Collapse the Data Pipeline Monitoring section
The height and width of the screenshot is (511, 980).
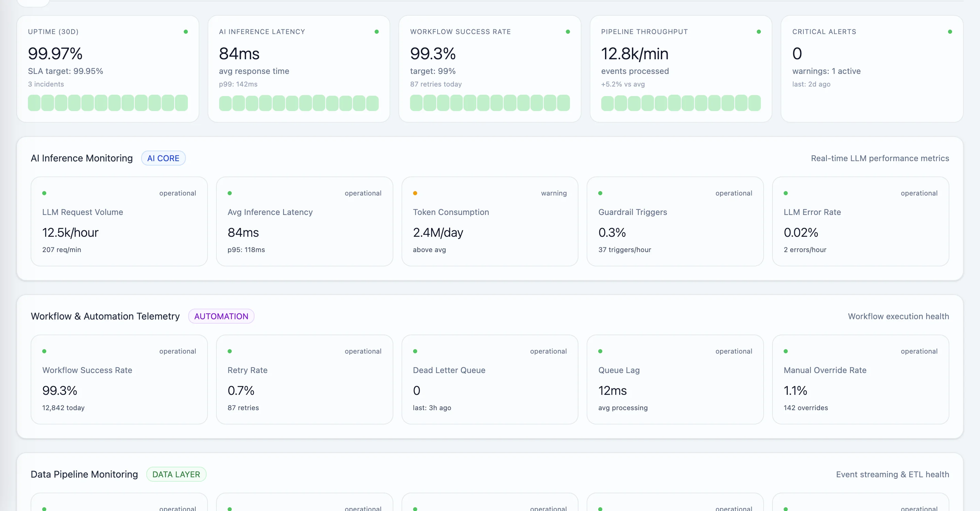84,474
